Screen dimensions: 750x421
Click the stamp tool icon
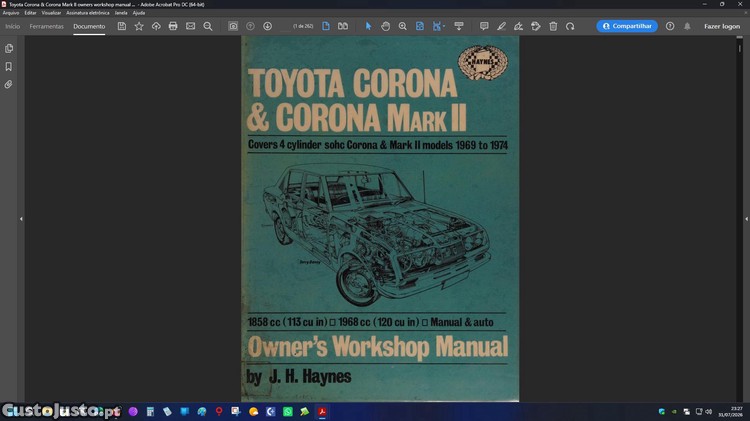(536, 26)
